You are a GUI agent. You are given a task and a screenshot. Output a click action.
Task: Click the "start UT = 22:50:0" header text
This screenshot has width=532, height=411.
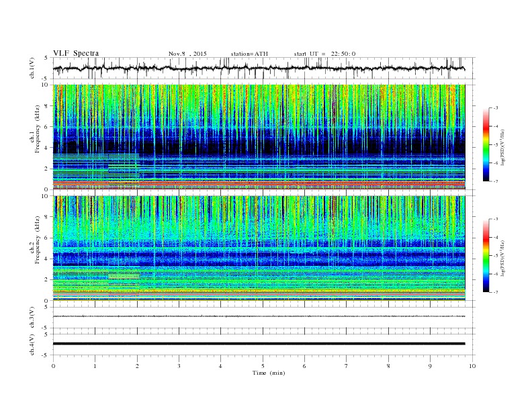(324, 54)
